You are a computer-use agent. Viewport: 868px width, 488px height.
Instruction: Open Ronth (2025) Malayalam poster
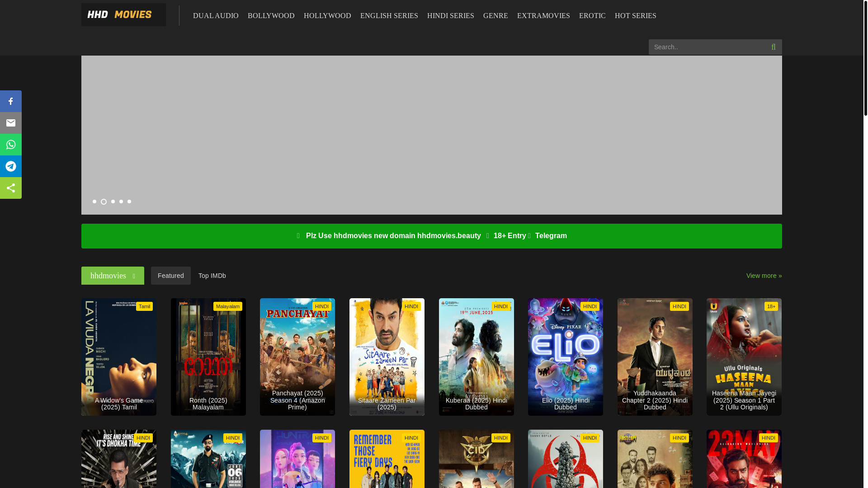[x=208, y=357]
